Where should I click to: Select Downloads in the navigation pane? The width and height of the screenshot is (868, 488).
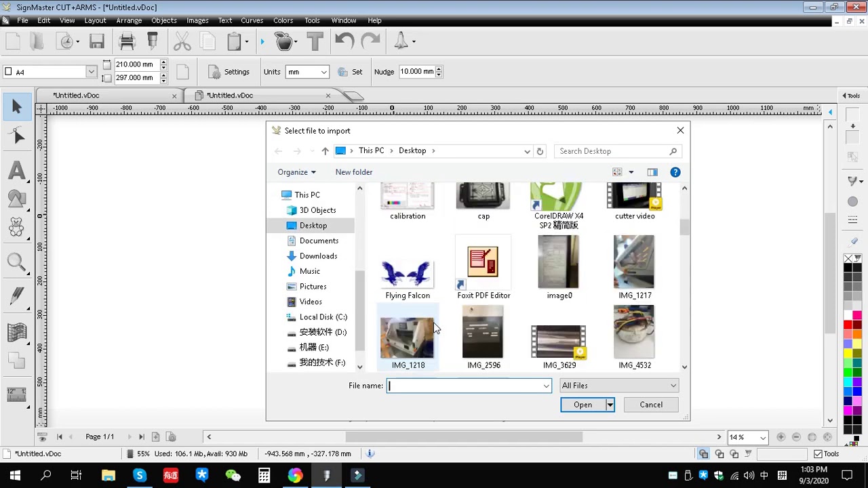pos(318,256)
